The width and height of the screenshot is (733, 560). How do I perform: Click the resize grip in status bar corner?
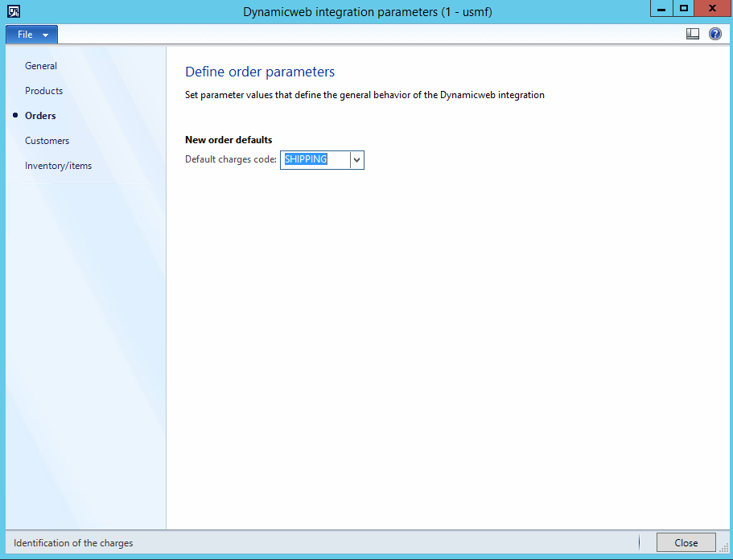click(x=724, y=547)
